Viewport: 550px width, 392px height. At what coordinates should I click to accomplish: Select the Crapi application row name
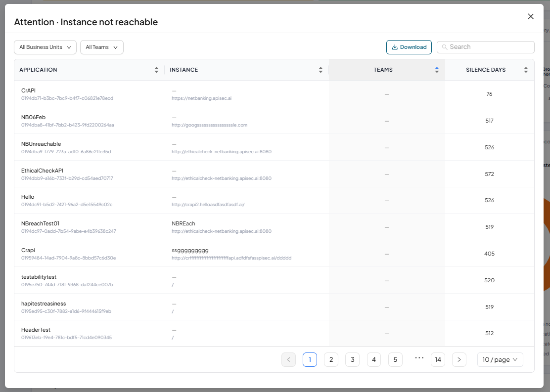point(28,250)
